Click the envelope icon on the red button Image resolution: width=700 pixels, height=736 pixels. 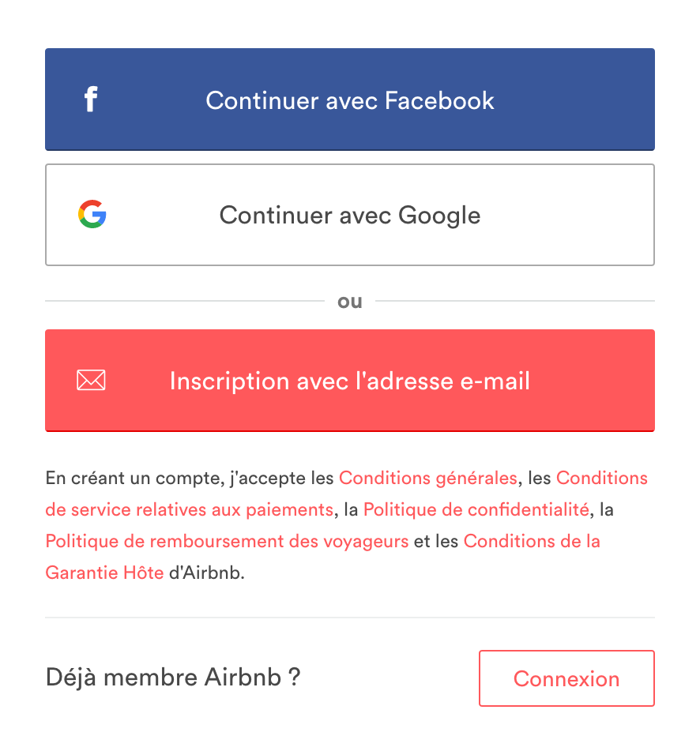[91, 380]
